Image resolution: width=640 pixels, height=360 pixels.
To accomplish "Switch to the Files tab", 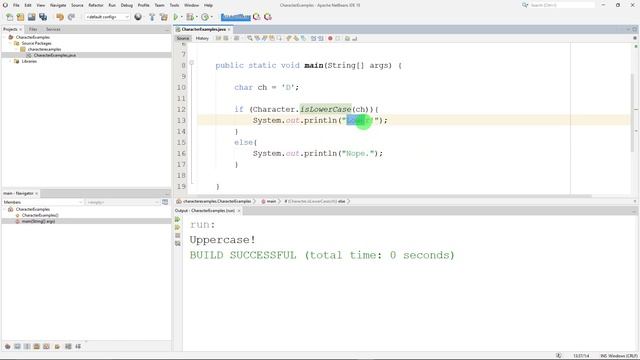I will click(33, 29).
